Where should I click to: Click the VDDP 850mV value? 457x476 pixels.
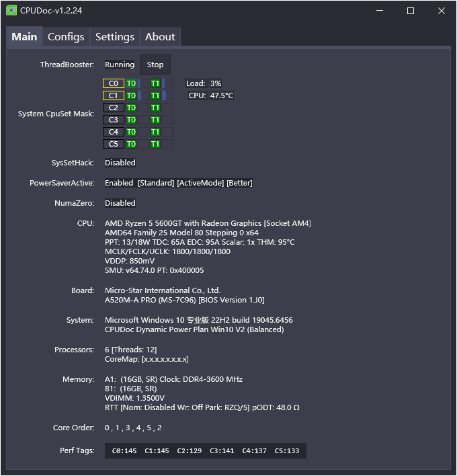[x=130, y=261]
